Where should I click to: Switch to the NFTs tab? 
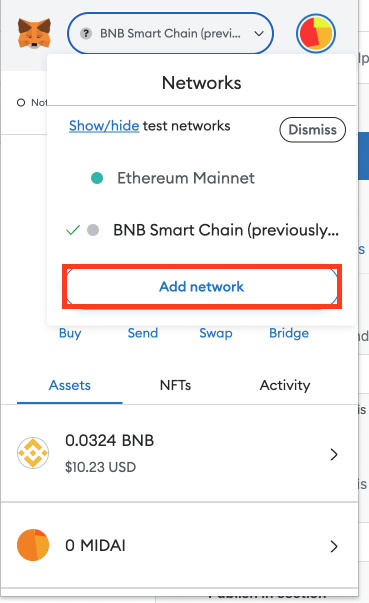[175, 385]
